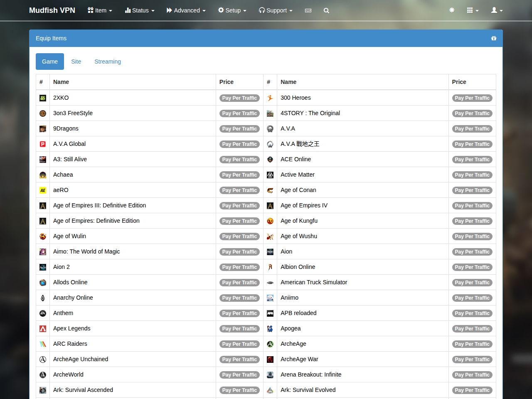
Task: Click Pay Per Traffic for Albion Online
Action: pos(472,267)
